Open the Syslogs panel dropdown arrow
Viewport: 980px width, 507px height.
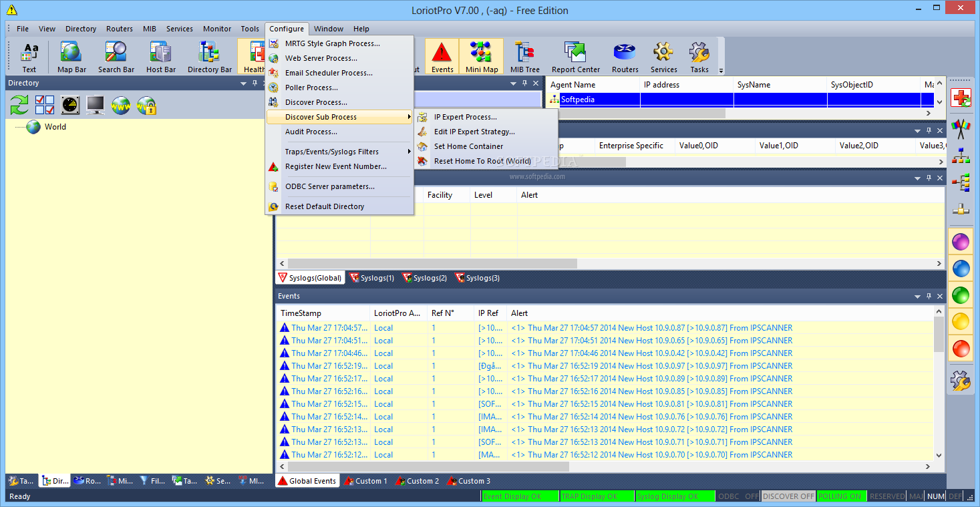tap(918, 178)
